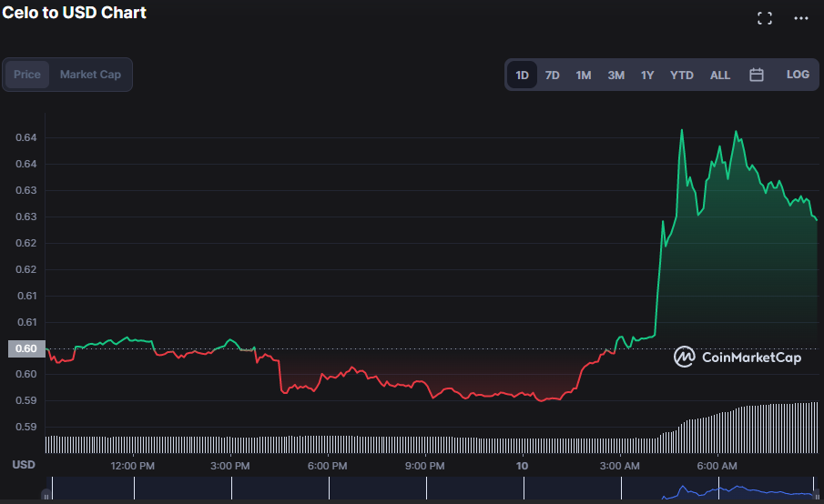The height and width of the screenshot is (504, 824).
Task: Click the 0.60 opening price label
Action: point(25,348)
